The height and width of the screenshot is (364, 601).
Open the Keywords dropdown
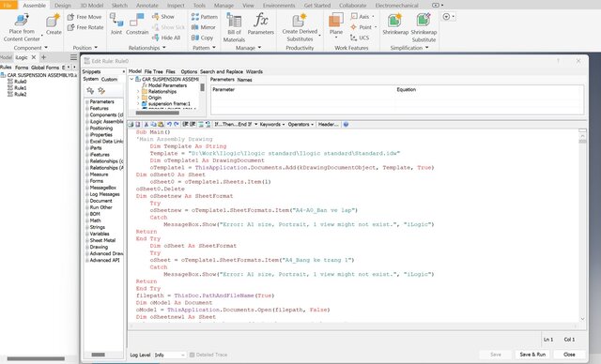click(x=272, y=125)
